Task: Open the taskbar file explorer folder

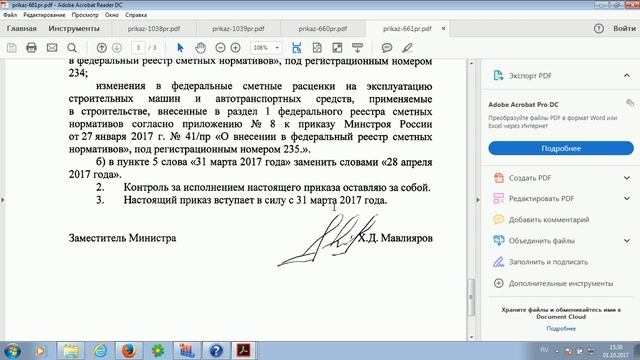Action: click(71, 351)
